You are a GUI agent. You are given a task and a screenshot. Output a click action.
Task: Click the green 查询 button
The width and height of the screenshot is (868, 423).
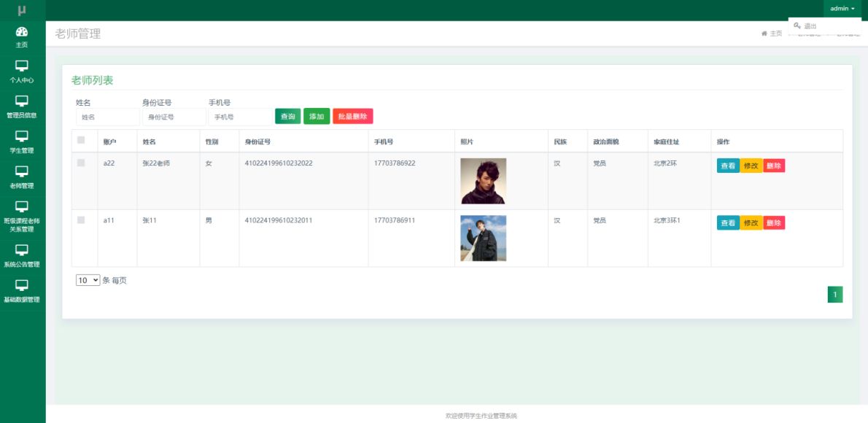288,116
